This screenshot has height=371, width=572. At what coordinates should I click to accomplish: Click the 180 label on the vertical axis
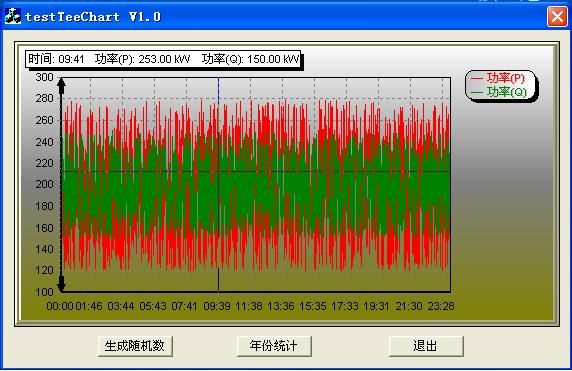click(45, 206)
